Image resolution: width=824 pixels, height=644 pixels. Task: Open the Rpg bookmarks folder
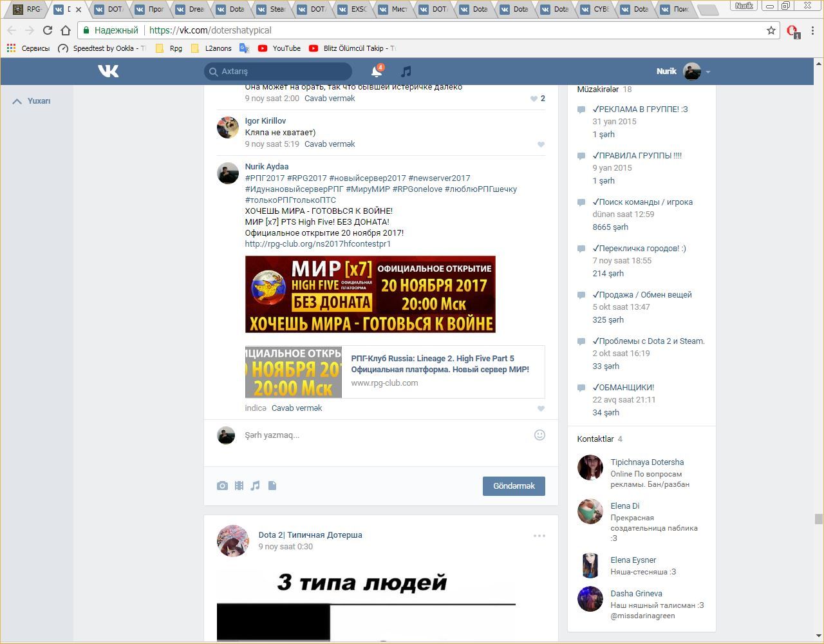(169, 48)
